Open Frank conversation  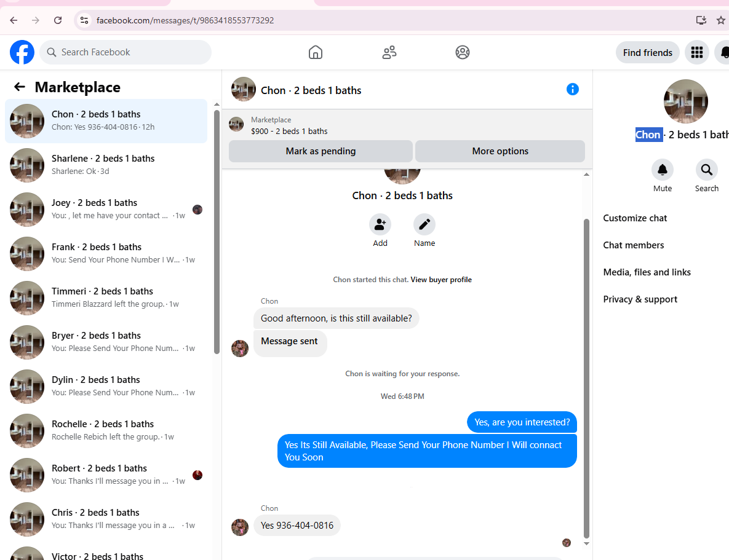(x=106, y=254)
